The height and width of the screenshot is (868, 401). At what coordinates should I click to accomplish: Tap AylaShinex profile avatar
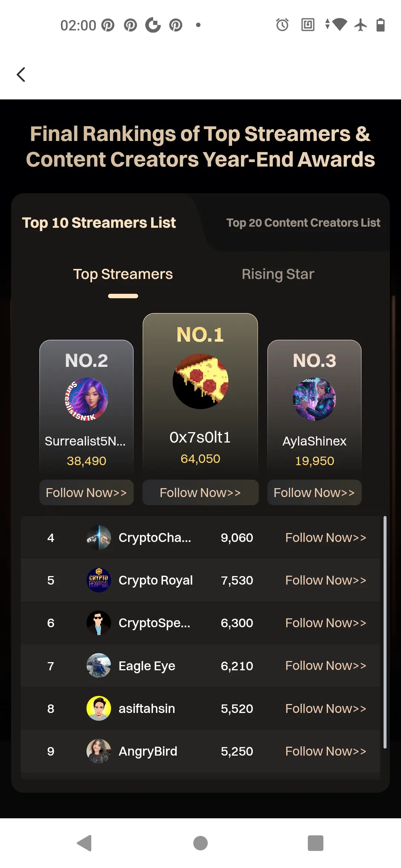[314, 399]
